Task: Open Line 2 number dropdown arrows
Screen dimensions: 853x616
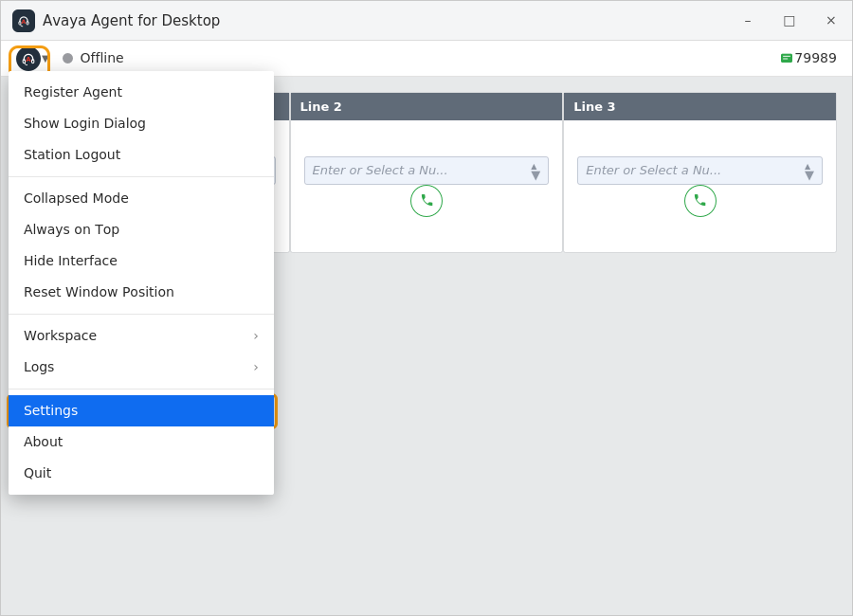Action: tap(535, 172)
